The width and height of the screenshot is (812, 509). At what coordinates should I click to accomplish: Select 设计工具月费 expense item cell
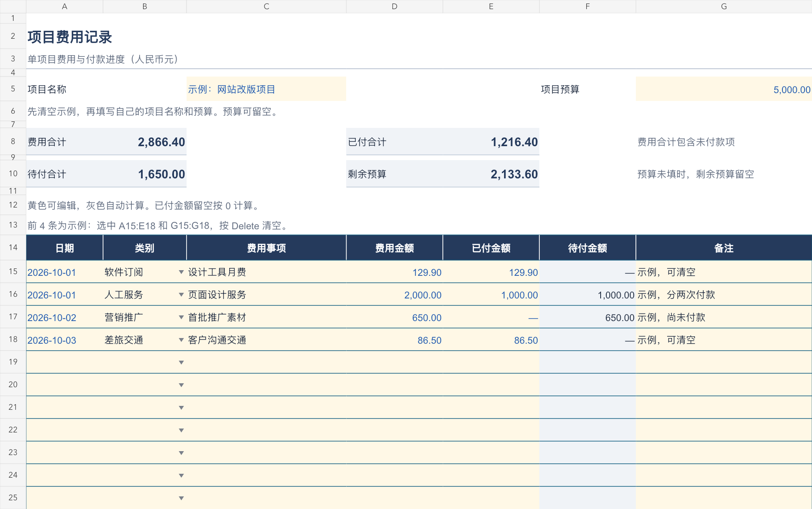click(x=266, y=272)
